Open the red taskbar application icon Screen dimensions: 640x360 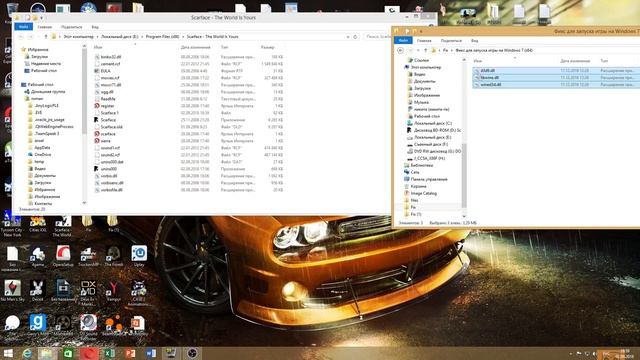tap(89, 353)
